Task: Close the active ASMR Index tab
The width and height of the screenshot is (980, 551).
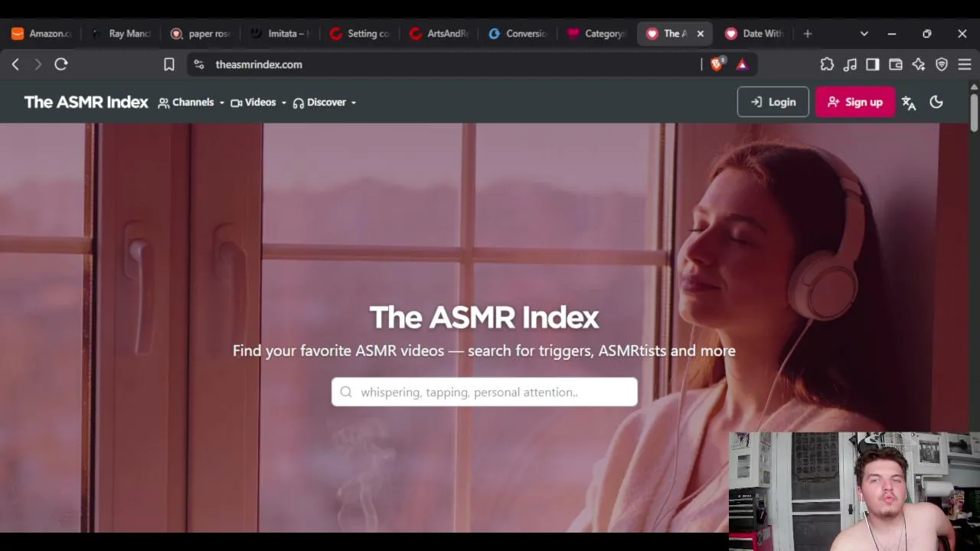Action: (700, 34)
